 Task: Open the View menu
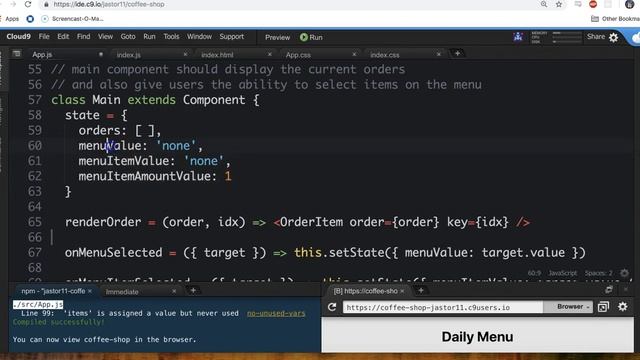105,37
